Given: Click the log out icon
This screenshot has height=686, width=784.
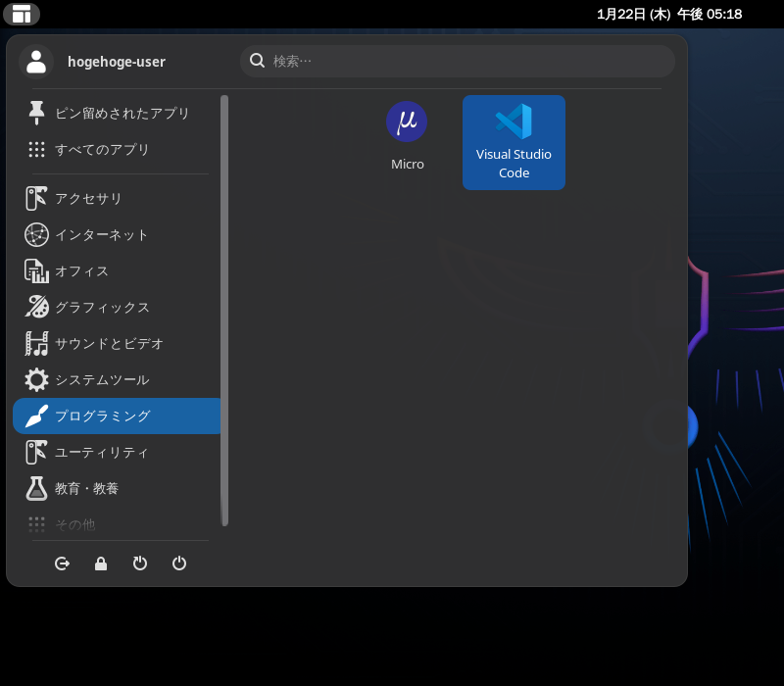Looking at the screenshot, I should pos(62,563).
